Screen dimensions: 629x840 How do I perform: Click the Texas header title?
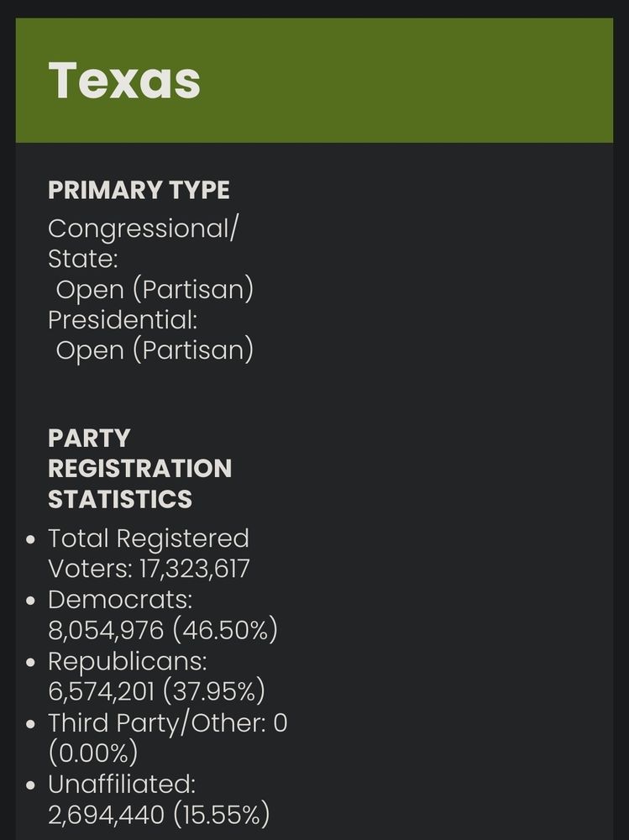[124, 81]
